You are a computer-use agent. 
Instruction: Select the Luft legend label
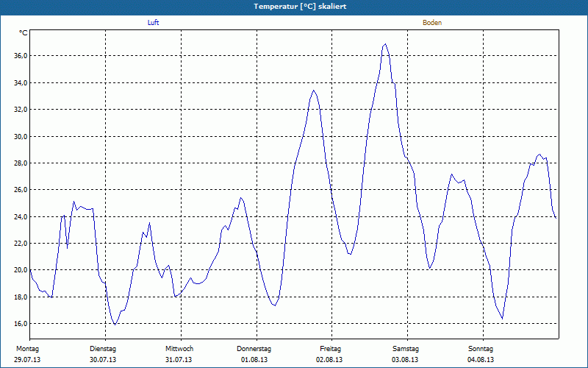click(x=153, y=23)
